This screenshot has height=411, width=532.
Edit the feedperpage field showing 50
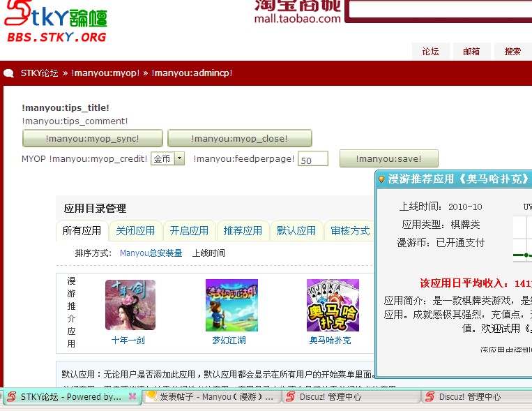[x=313, y=159]
